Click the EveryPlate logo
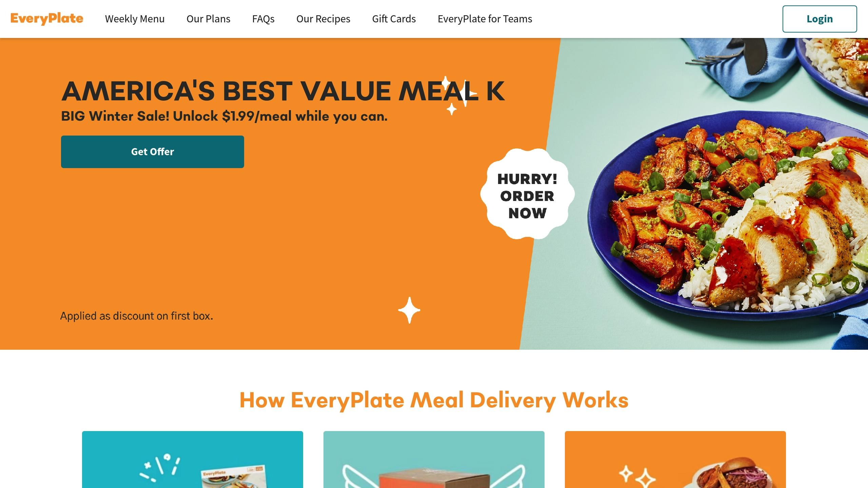The height and width of the screenshot is (488, 868). tap(47, 19)
